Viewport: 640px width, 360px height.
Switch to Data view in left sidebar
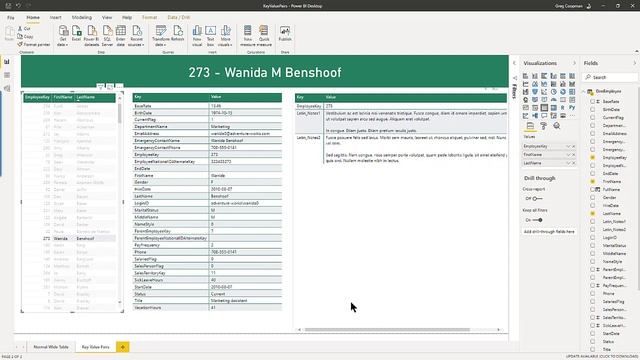(7, 75)
